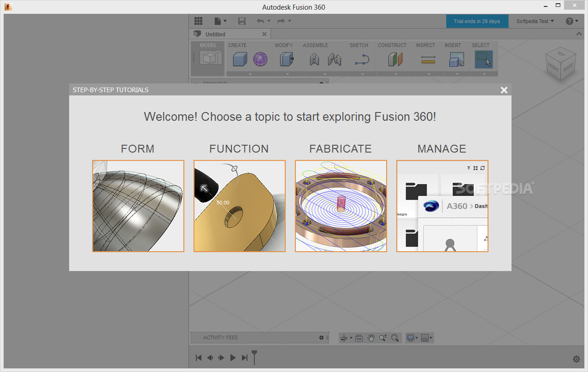This screenshot has height=372, width=588.
Task: Open the FABRICATE tutorial thumbnail
Action: (341, 206)
